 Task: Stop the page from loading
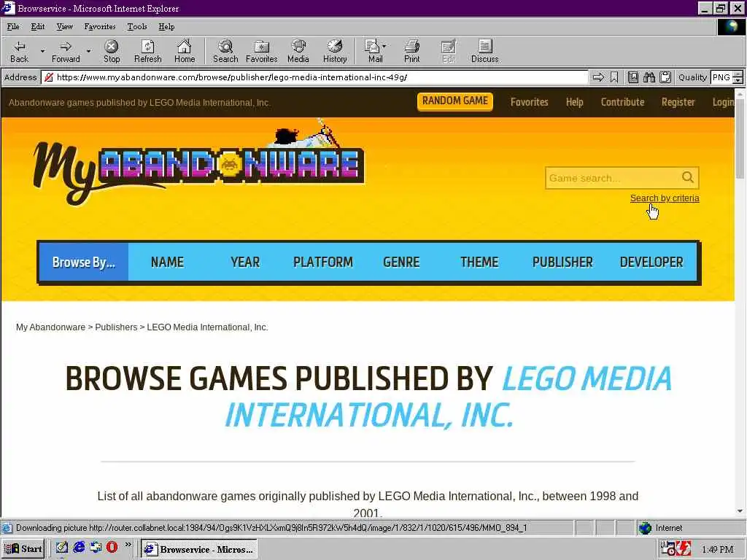tap(112, 52)
